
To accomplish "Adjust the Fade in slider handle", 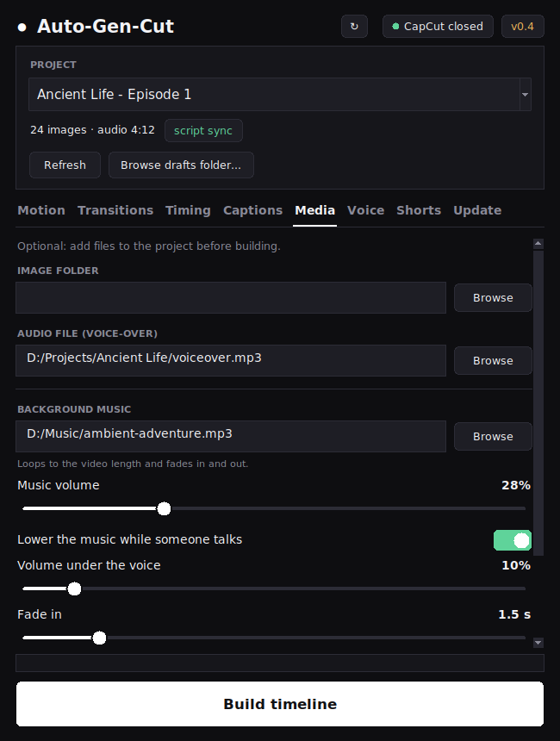I will point(99,638).
